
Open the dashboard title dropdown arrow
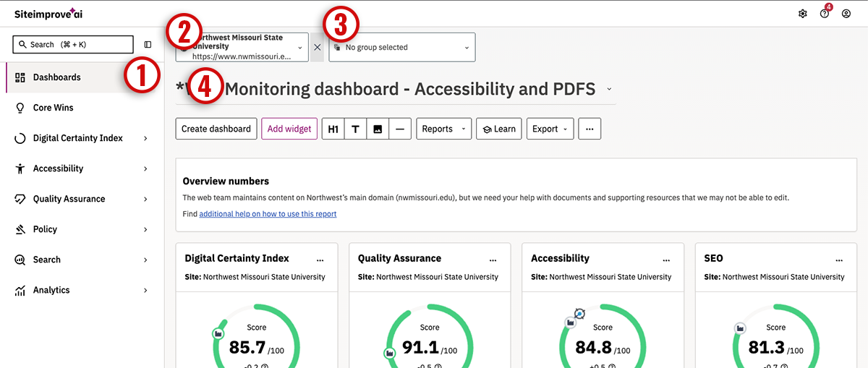coord(609,89)
